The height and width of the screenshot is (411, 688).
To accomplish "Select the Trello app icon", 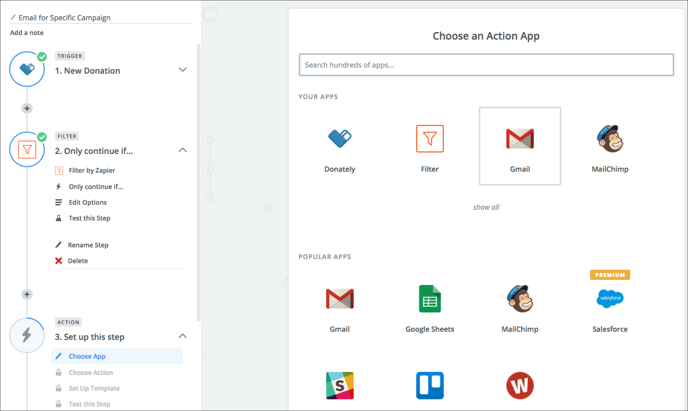I will (x=430, y=386).
